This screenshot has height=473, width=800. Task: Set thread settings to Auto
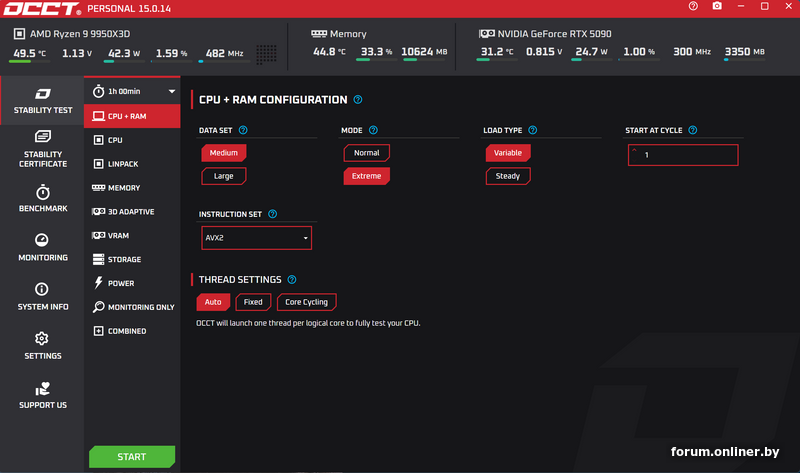213,302
